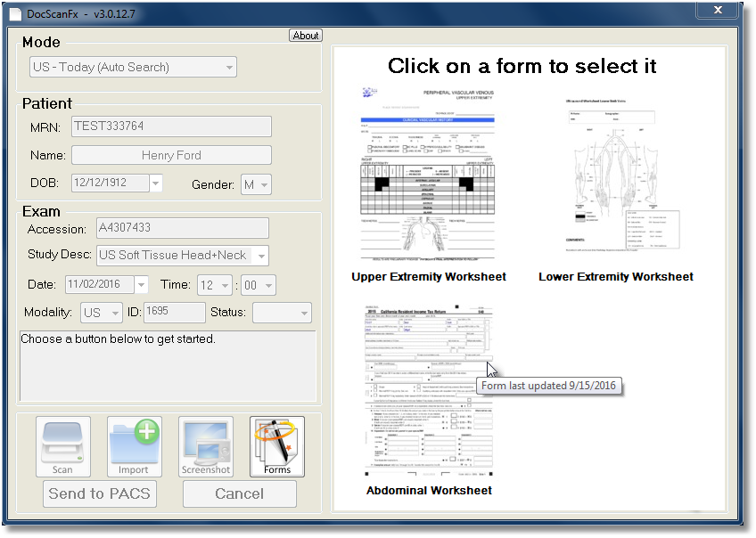Open the Status dropdown
The width and height of the screenshot is (756, 538).
[x=282, y=313]
